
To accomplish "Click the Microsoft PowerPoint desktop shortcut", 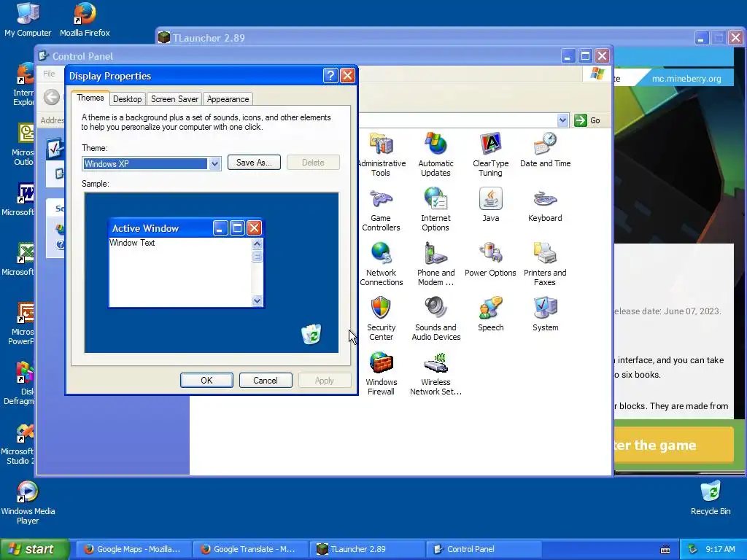I will (21, 324).
